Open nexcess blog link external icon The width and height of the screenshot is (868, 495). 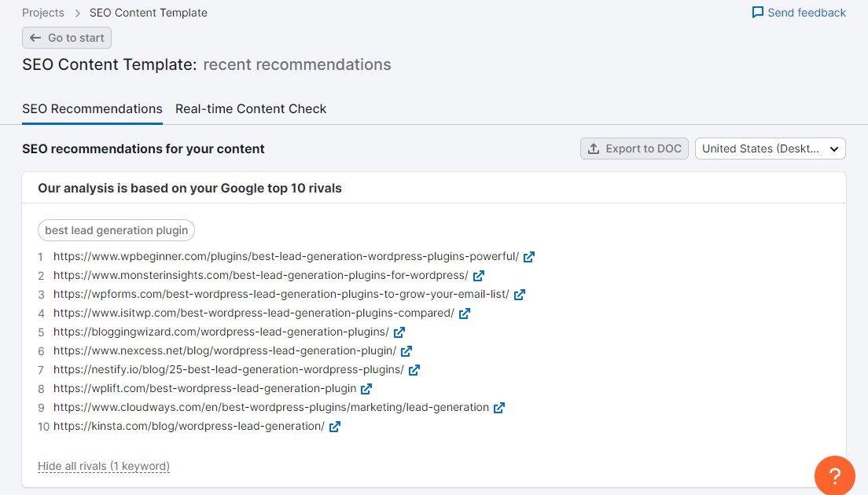click(406, 350)
